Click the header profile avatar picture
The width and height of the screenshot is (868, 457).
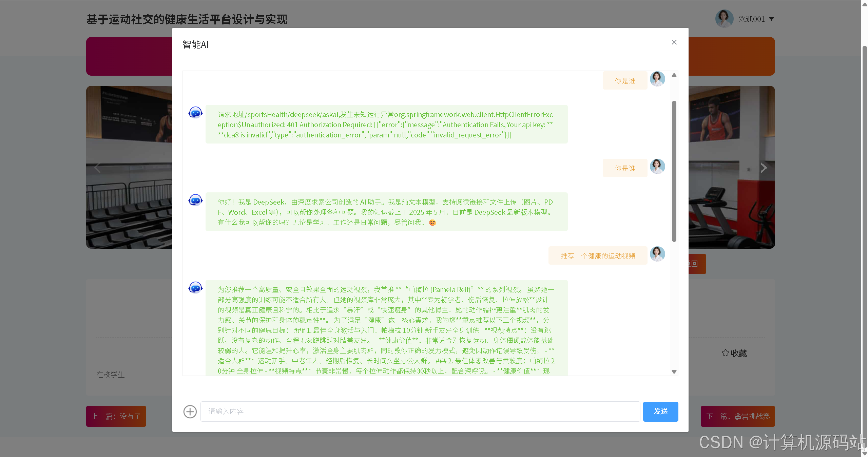click(x=724, y=19)
